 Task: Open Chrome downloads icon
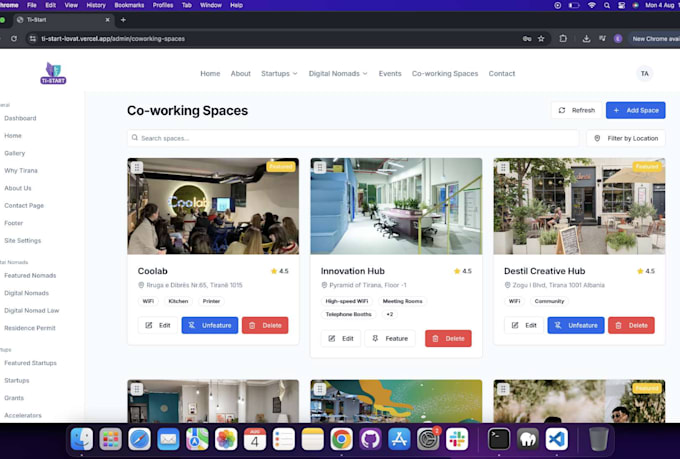586,39
